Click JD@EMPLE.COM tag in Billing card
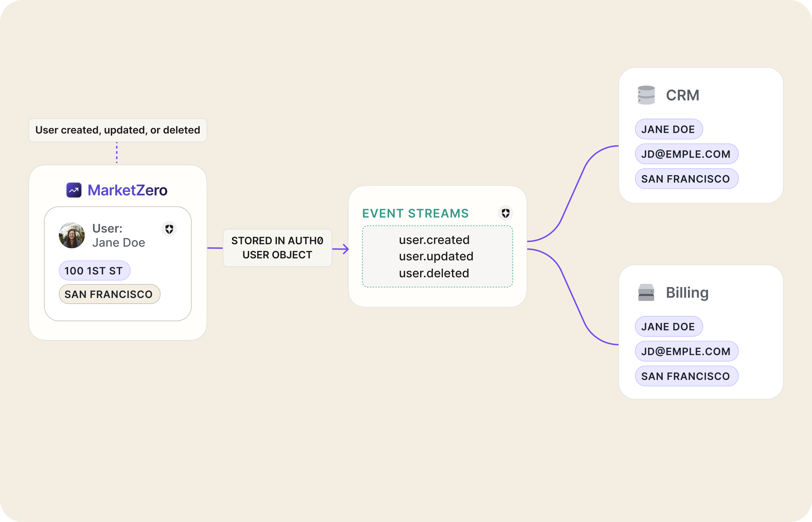This screenshot has width=812, height=522. (686, 351)
